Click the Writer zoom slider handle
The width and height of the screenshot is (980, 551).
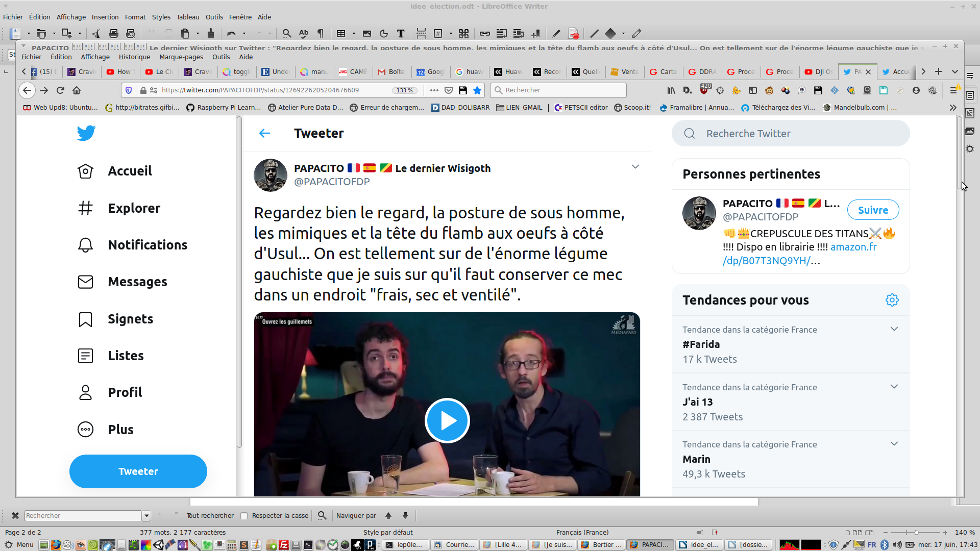tap(916, 533)
